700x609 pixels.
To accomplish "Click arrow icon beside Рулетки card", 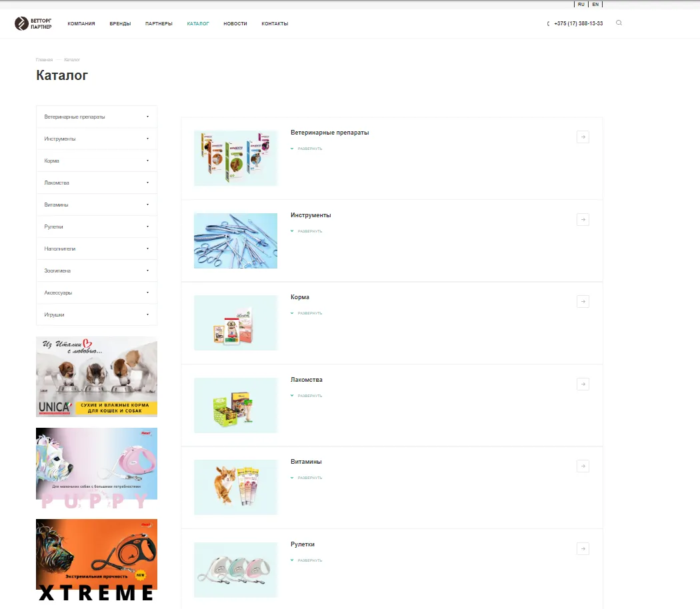I will coord(583,548).
